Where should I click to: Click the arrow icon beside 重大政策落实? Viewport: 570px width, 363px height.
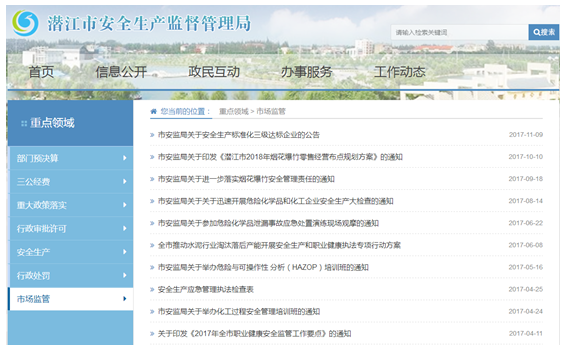pos(125,205)
